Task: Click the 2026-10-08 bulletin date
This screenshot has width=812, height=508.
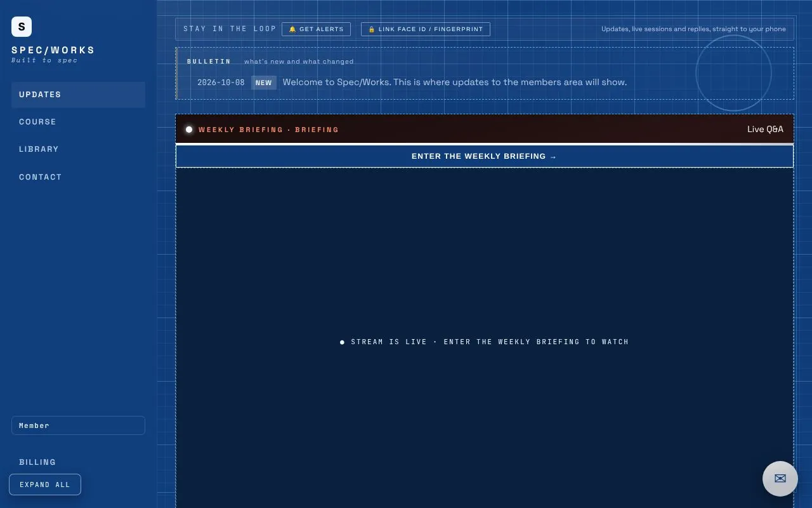Action: (x=221, y=83)
